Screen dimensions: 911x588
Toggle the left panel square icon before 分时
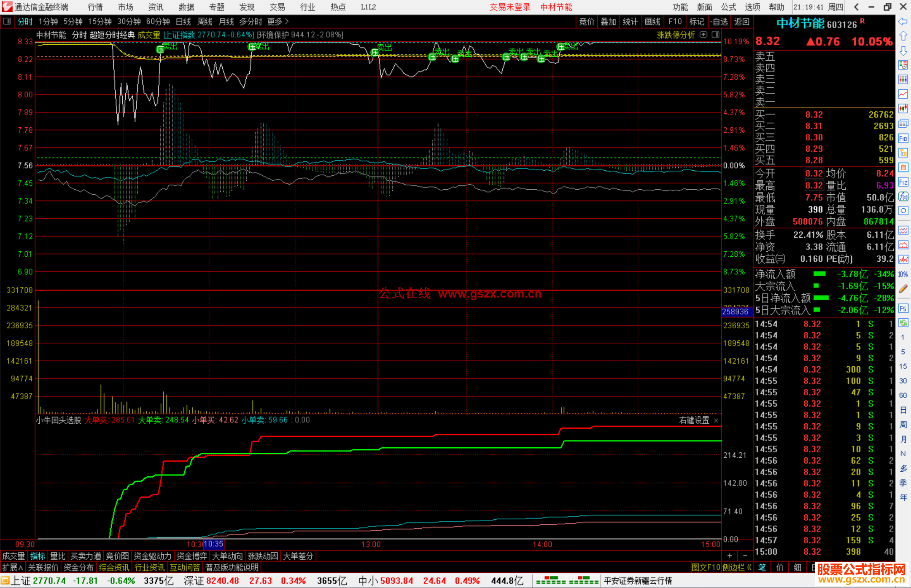(x=7, y=21)
